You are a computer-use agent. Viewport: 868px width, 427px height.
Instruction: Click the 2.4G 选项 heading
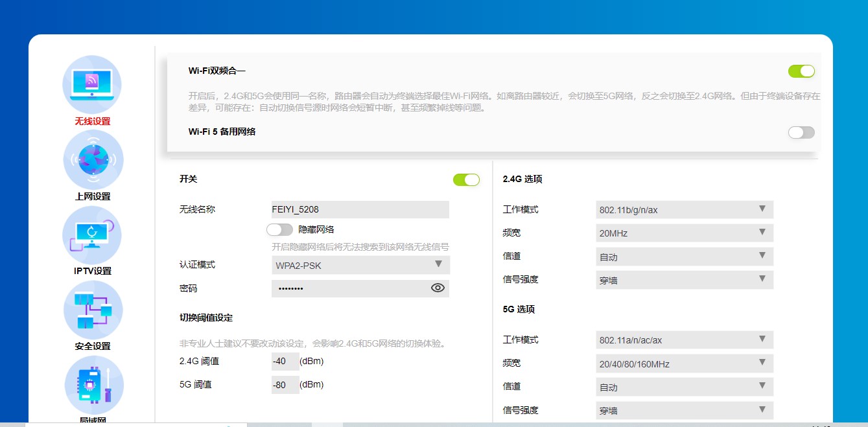[522, 179]
